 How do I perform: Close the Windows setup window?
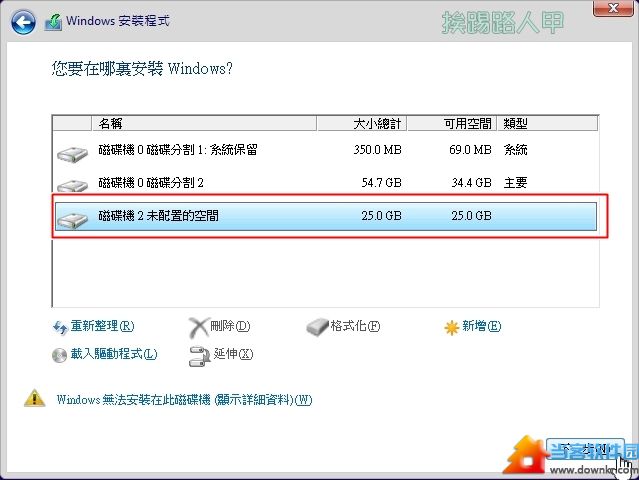point(613,8)
